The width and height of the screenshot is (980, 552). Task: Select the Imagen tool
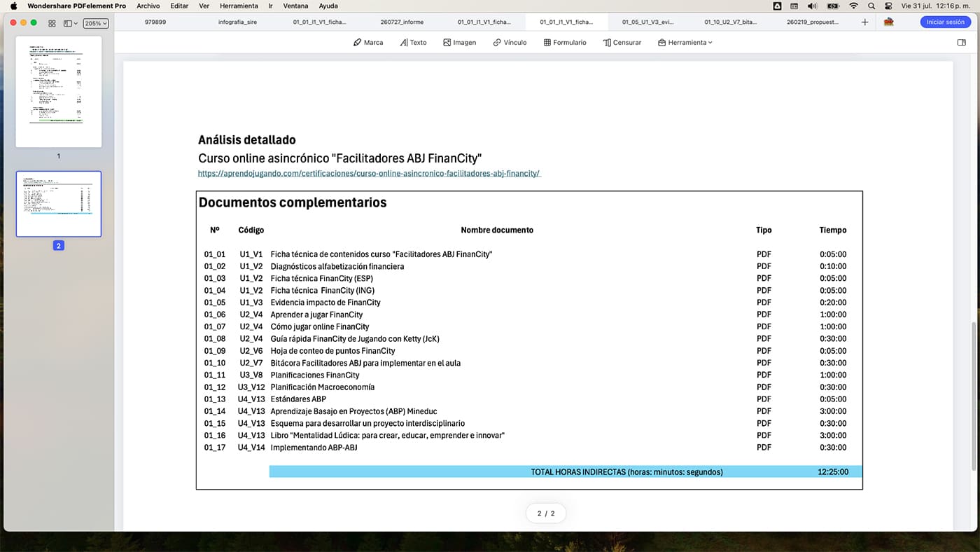click(459, 43)
